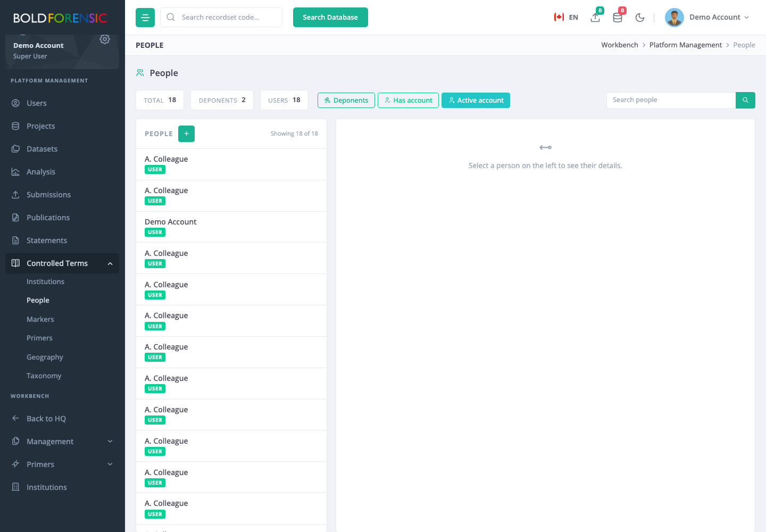This screenshot has width=766, height=532.
Task: Click the Users sidebar icon
Action: 16,103
